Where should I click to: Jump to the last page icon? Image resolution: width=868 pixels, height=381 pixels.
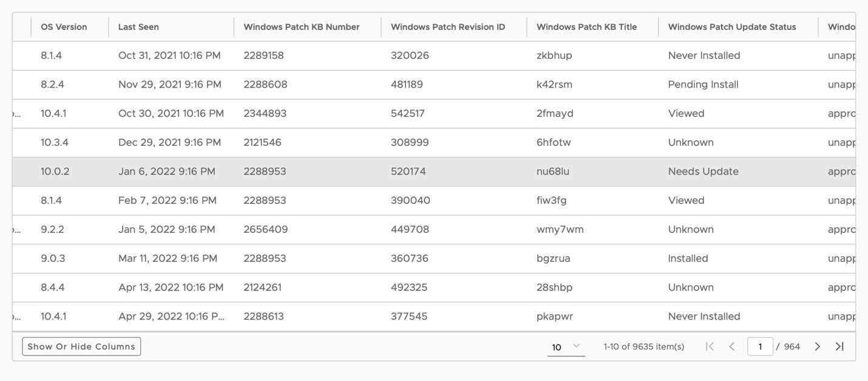click(839, 346)
